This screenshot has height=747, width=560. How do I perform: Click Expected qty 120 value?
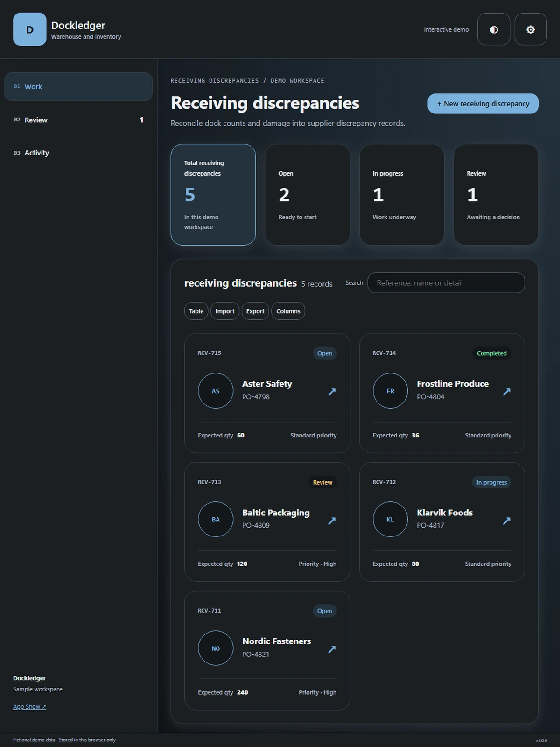click(x=242, y=564)
